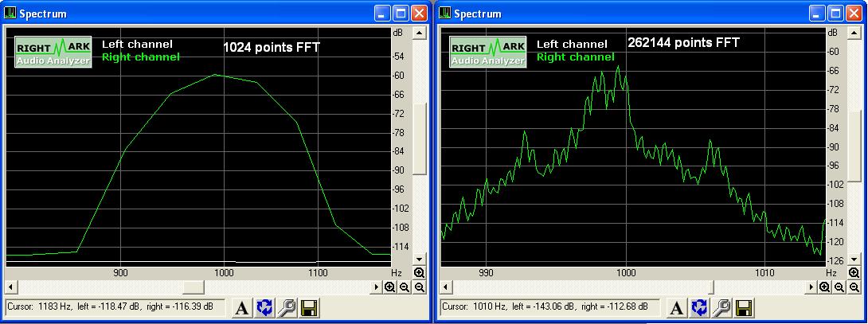Viewport: 868px width, 324px height.
Task: Click the horizontal scrollbar thumb in left window
Action: (x=194, y=287)
